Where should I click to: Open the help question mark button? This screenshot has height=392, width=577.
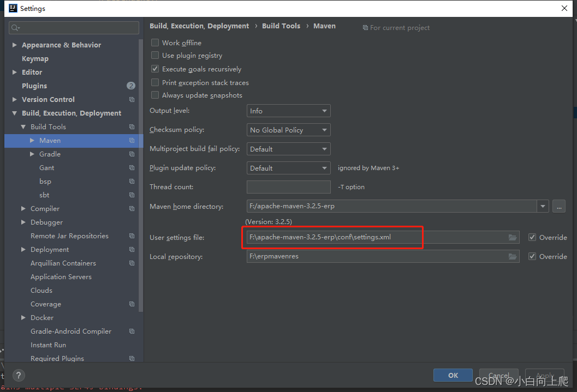point(19,375)
